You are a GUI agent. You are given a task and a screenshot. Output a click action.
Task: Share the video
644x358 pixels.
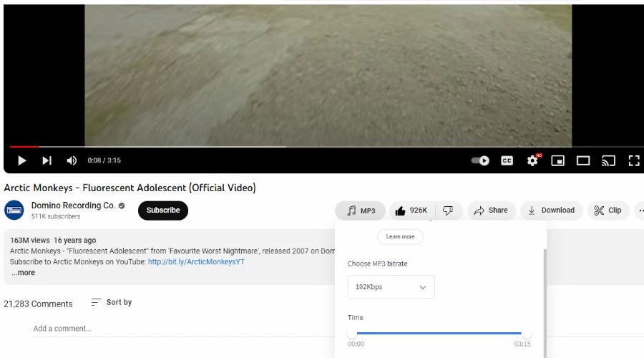pyautogui.click(x=491, y=211)
